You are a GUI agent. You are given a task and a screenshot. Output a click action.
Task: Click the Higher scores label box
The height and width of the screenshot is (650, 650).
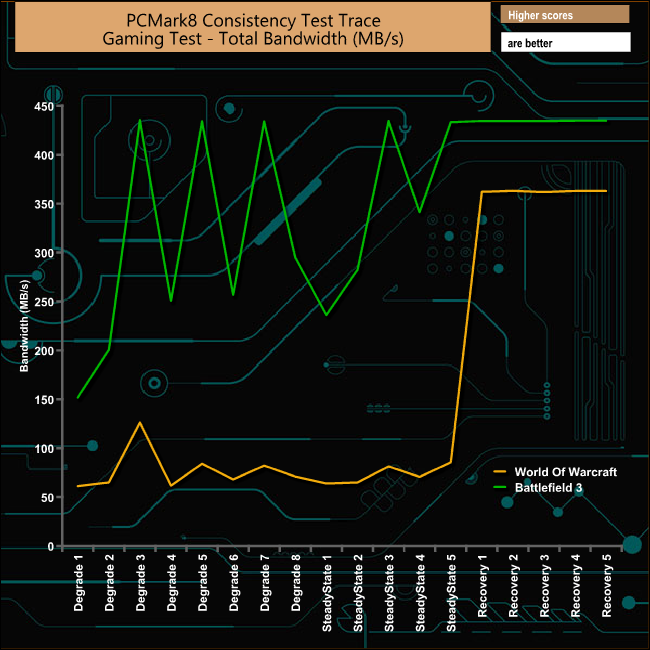coord(565,15)
